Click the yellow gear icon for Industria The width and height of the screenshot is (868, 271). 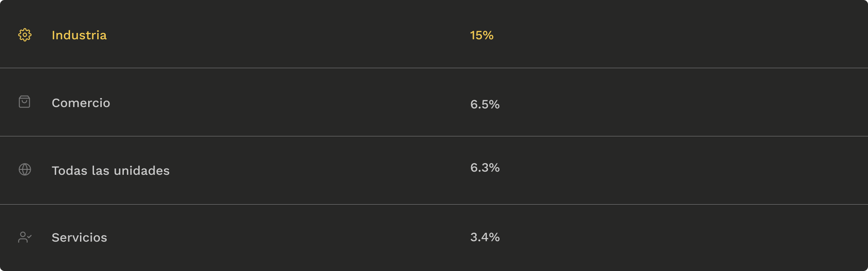[x=25, y=35]
